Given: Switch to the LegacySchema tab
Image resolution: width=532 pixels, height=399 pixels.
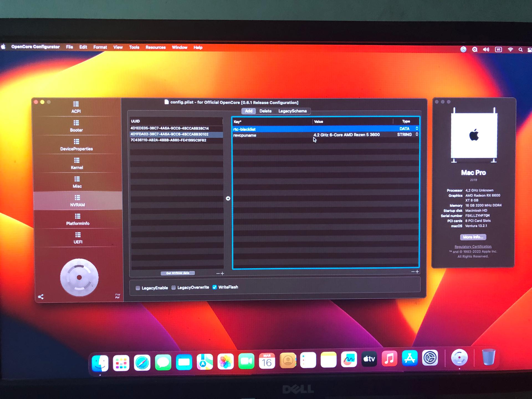Looking at the screenshot, I should coord(293,111).
